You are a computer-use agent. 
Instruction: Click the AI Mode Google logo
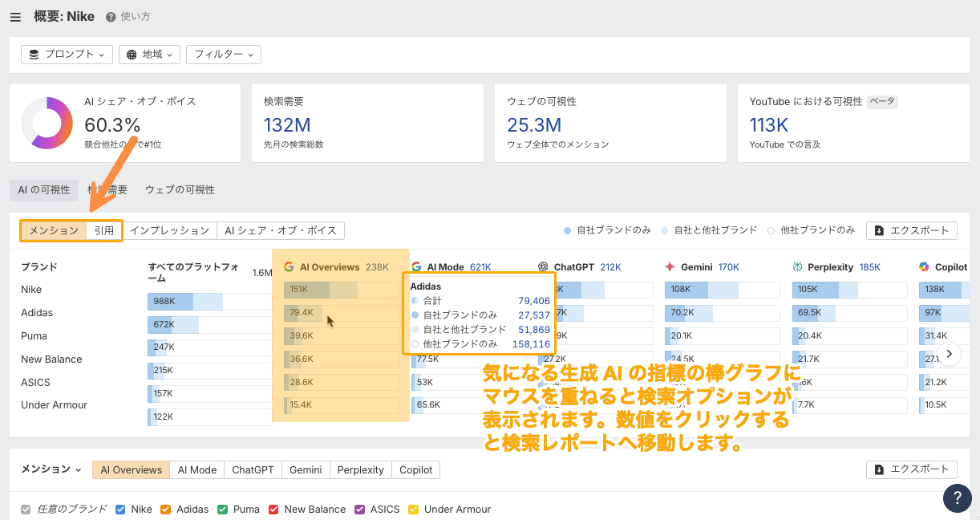click(416, 267)
